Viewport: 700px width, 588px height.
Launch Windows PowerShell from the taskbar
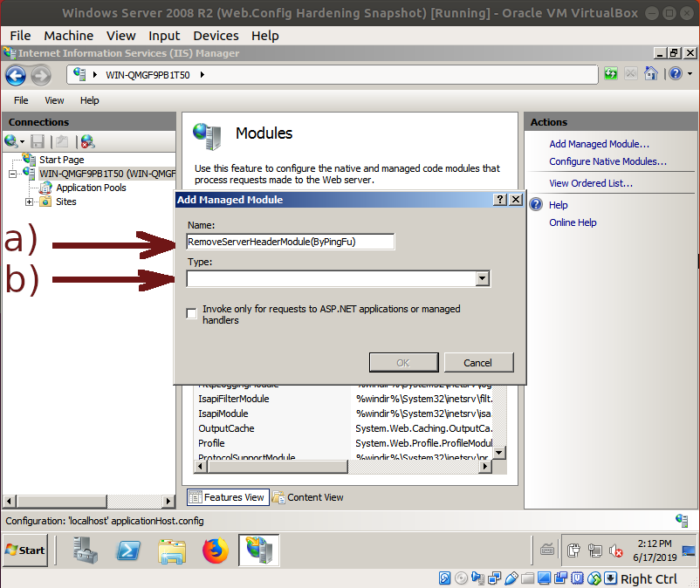[128, 550]
